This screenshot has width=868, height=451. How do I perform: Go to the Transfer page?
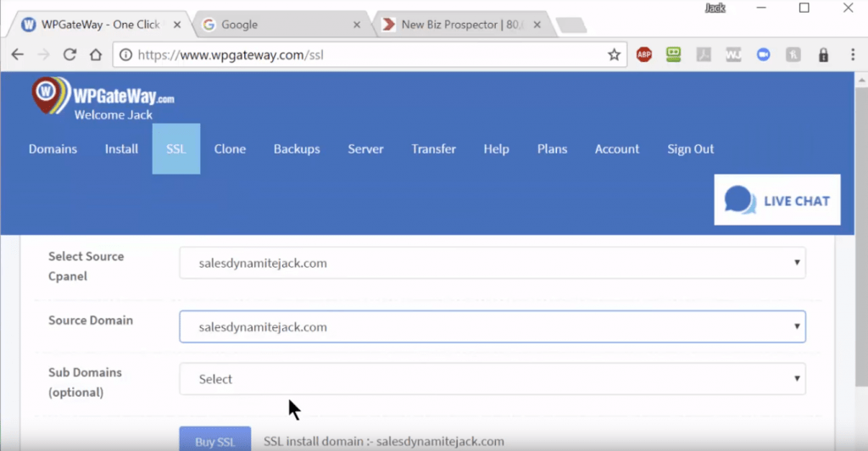tap(433, 149)
